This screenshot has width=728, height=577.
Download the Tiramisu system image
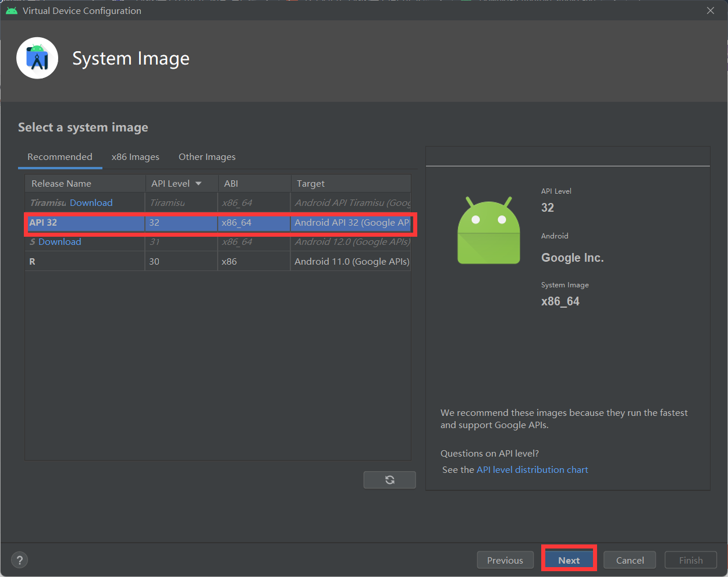coord(91,202)
